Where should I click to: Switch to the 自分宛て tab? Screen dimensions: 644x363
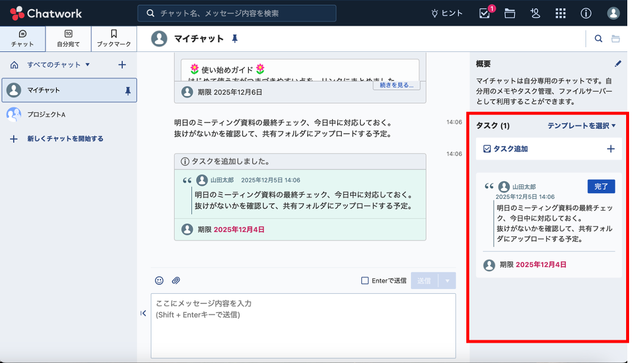67,38
